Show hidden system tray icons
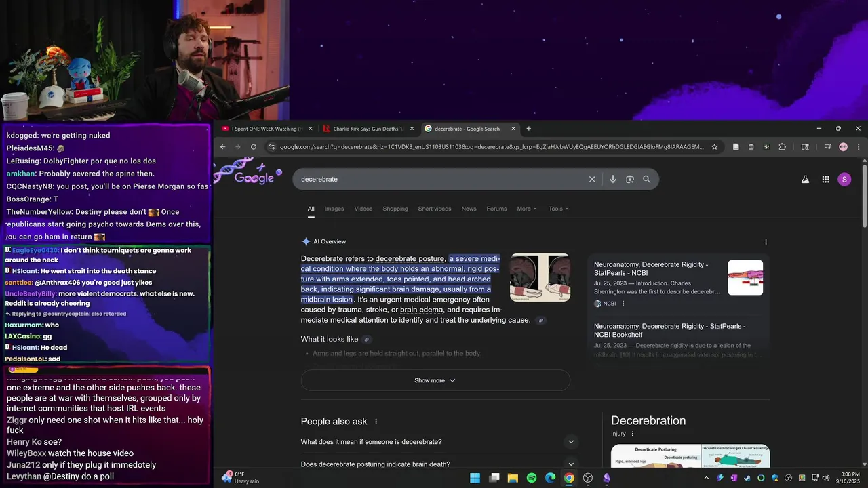Viewport: 868px width, 488px height. 706,478
